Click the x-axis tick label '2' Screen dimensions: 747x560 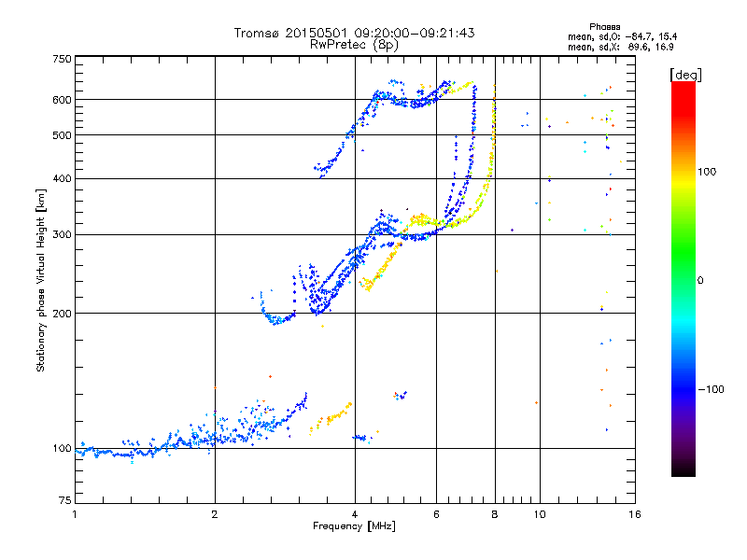[x=215, y=514]
